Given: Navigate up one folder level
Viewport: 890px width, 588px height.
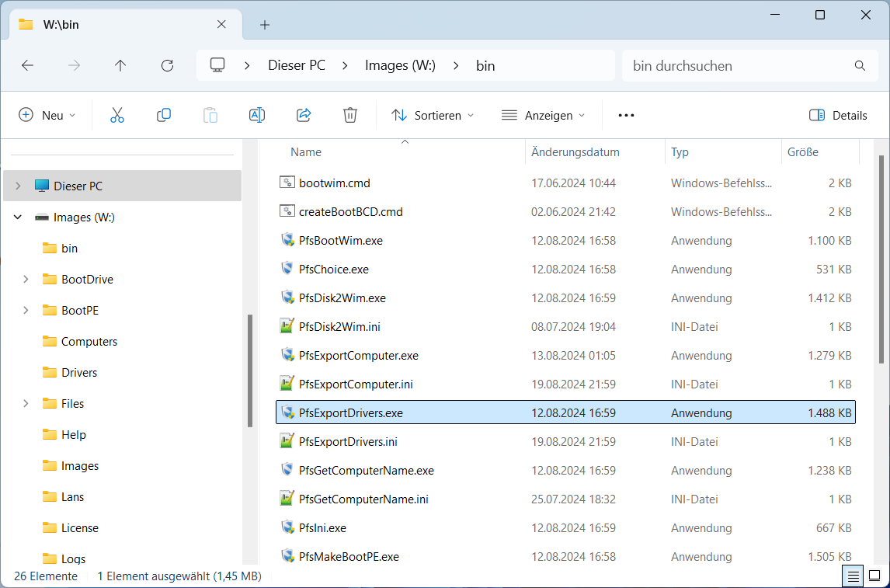Looking at the screenshot, I should pos(120,66).
